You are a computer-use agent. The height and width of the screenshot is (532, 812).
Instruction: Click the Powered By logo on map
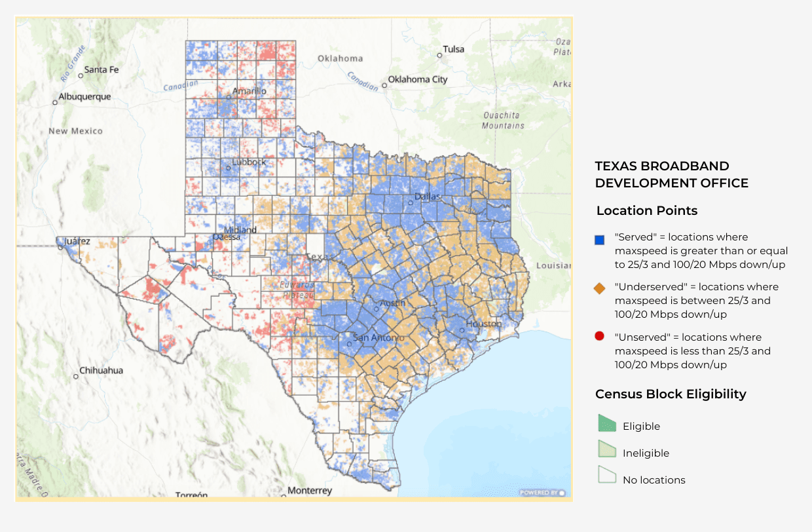543,493
